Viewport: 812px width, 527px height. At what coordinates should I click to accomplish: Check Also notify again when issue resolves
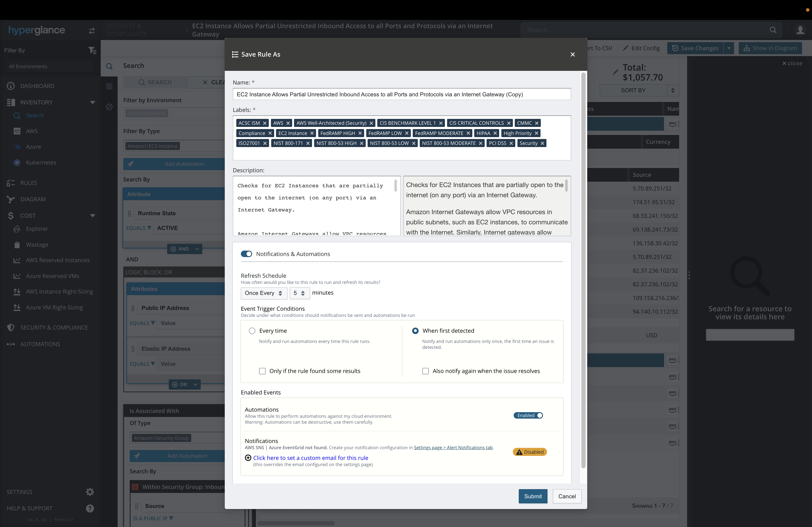pos(425,371)
